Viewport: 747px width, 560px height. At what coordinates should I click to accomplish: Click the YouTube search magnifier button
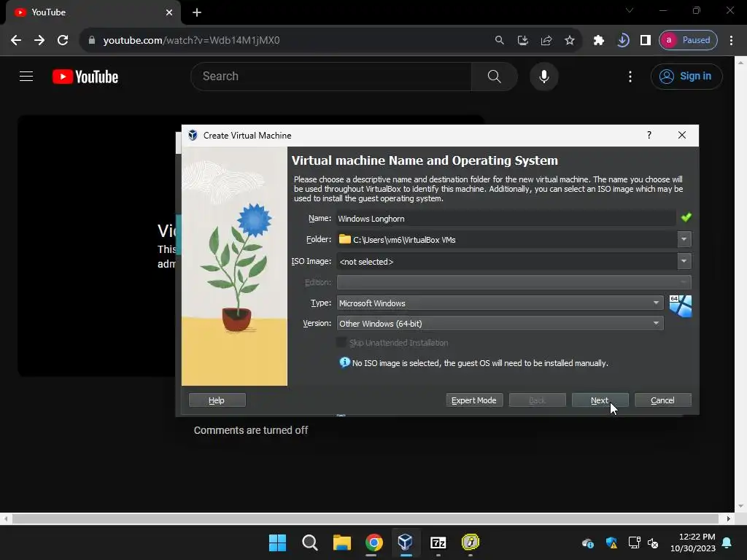pos(494,76)
